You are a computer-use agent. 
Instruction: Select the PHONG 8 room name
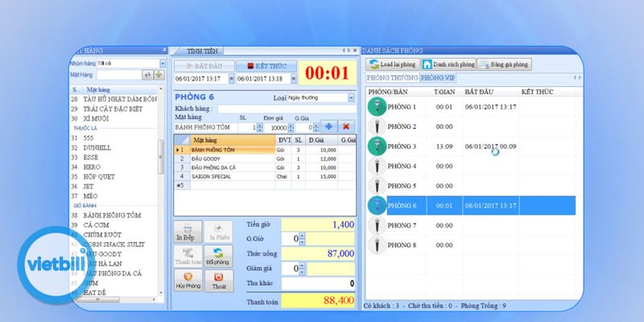pos(402,245)
